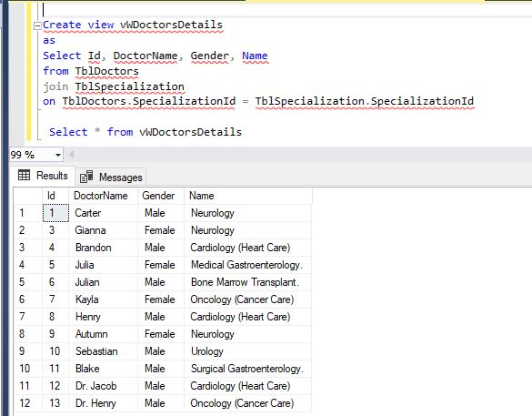Open the 99 % zoom dropdown
532x416 pixels.
pos(58,155)
